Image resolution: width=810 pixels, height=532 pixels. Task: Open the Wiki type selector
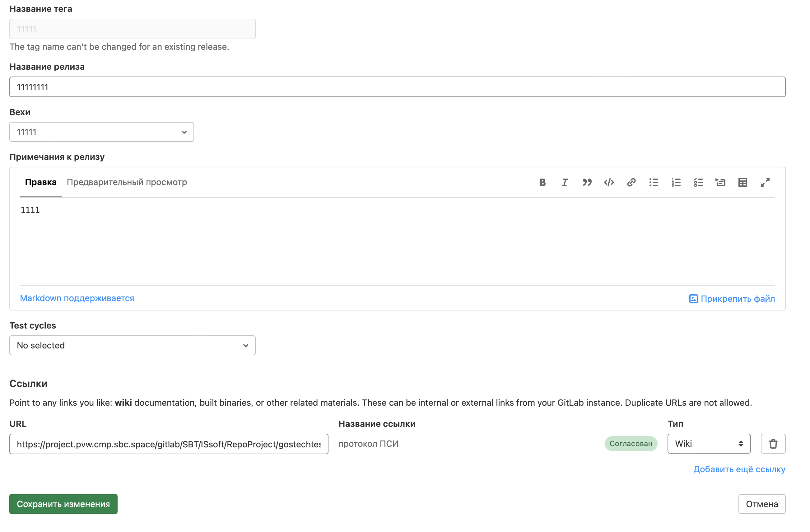point(709,444)
